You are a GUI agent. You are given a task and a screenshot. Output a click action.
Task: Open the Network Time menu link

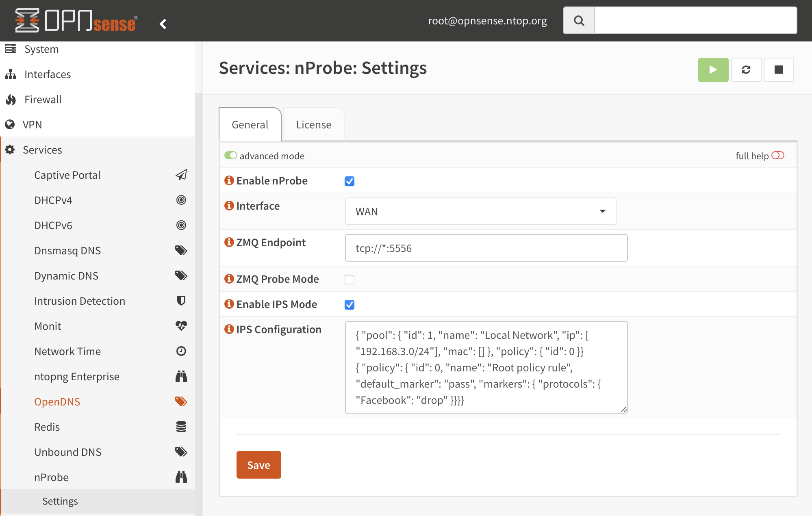coord(67,351)
